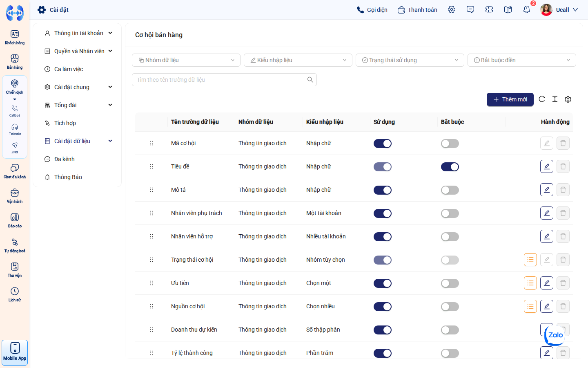The width and height of the screenshot is (588, 368).
Task: Expand Quyền và Nhân viên menu
Action: [x=78, y=51]
